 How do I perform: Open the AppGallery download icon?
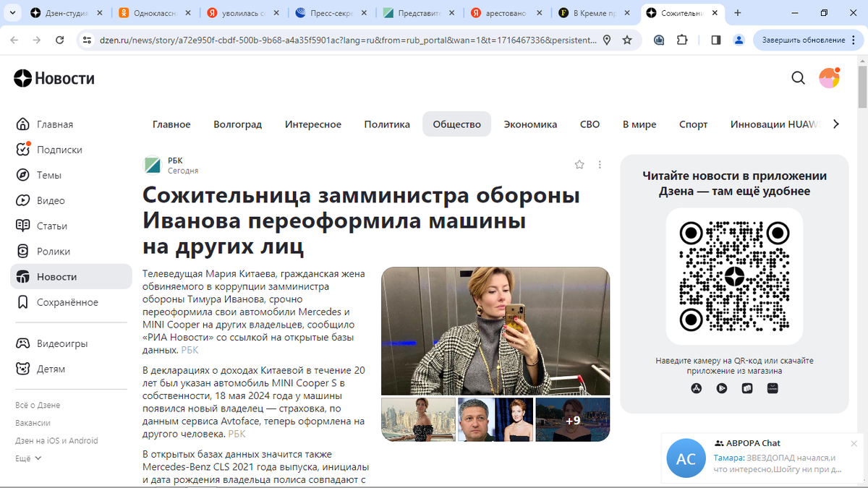[x=747, y=388]
